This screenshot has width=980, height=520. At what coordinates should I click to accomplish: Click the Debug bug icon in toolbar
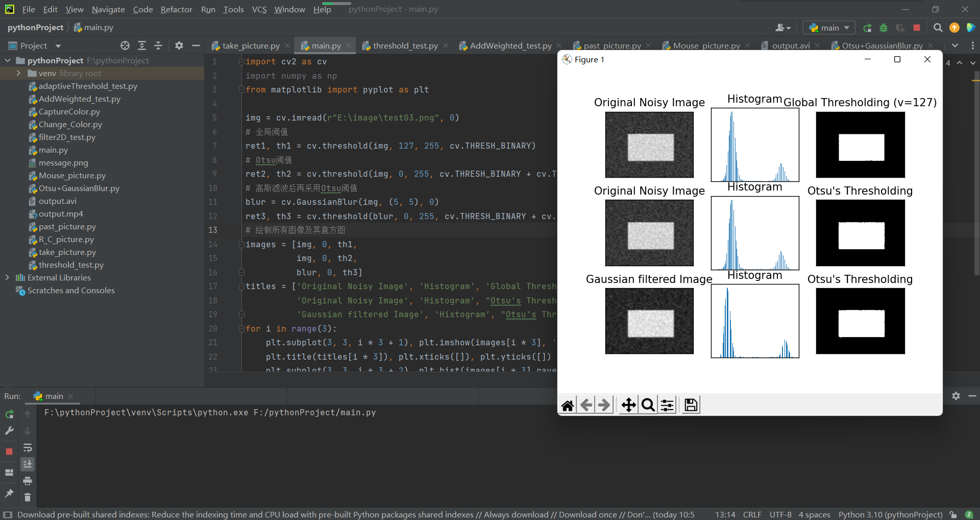[x=884, y=28]
